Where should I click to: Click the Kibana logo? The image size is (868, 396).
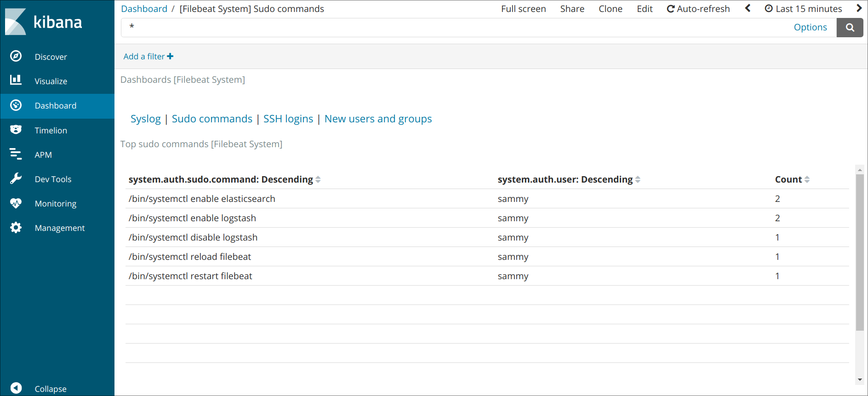[44, 22]
